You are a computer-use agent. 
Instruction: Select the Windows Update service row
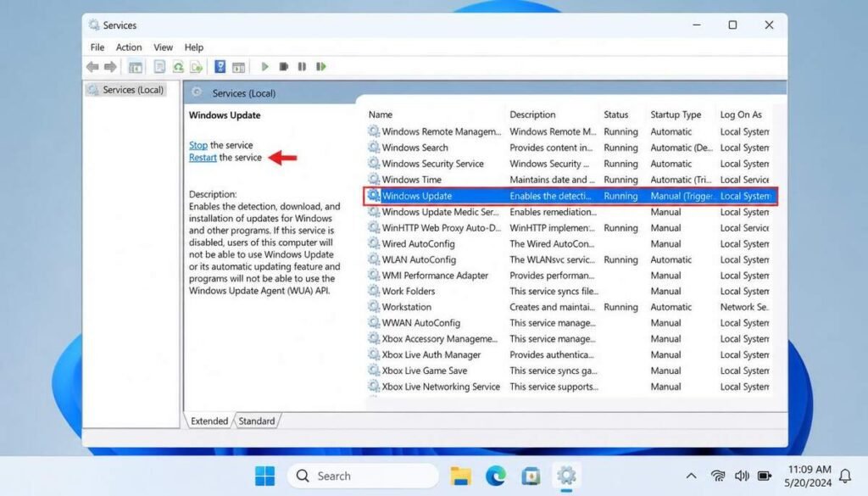pyautogui.click(x=570, y=196)
